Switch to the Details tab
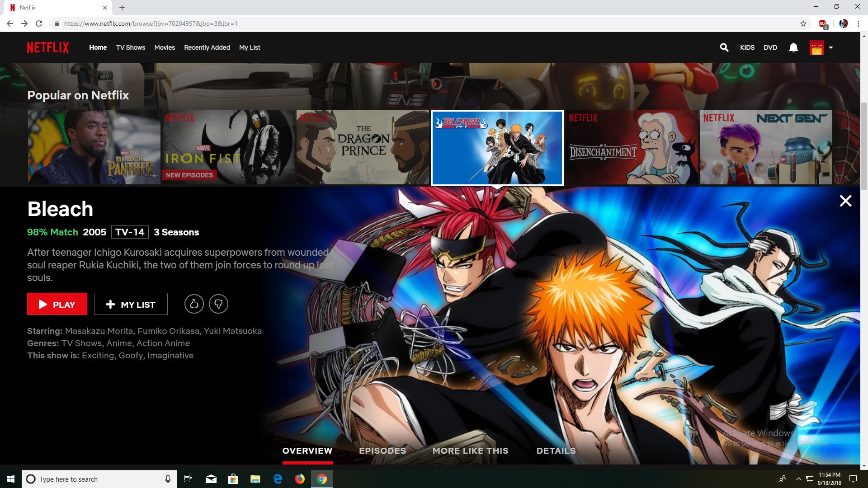Image resolution: width=868 pixels, height=488 pixels. coord(556,451)
